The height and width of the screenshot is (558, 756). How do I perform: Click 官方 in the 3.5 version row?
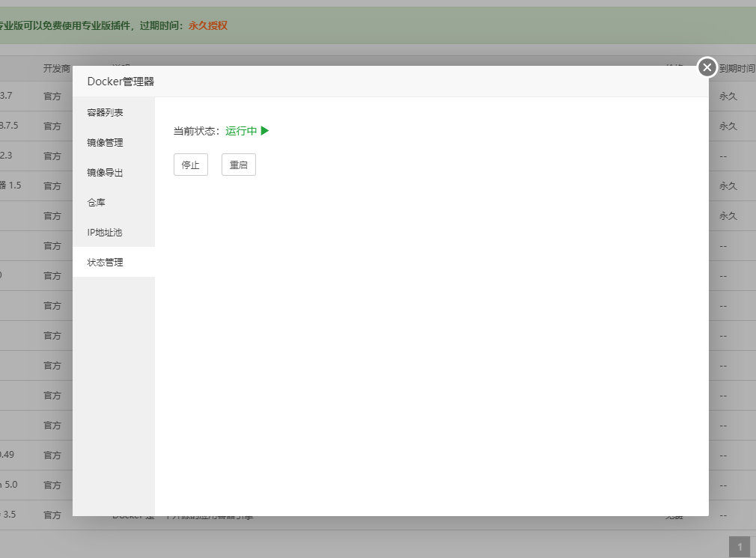pyautogui.click(x=52, y=515)
